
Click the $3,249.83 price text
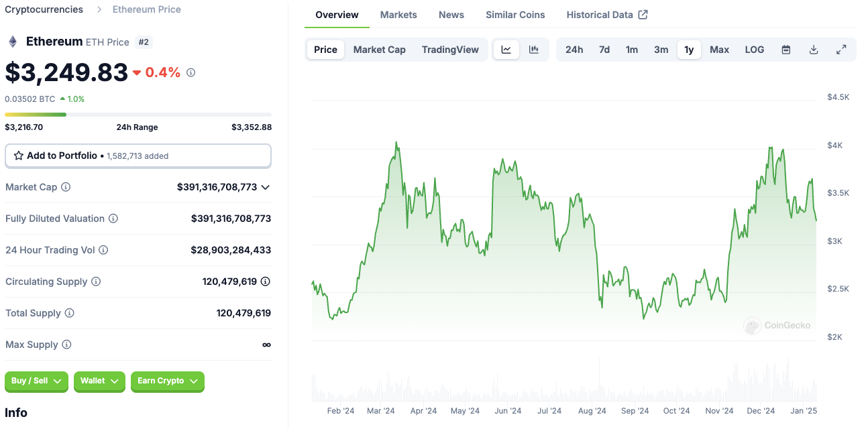click(x=66, y=72)
